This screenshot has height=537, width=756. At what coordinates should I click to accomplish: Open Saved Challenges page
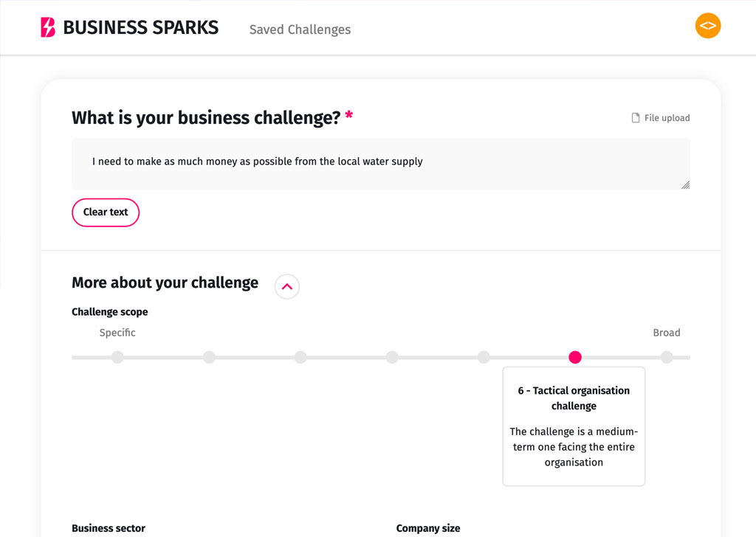[x=300, y=30]
